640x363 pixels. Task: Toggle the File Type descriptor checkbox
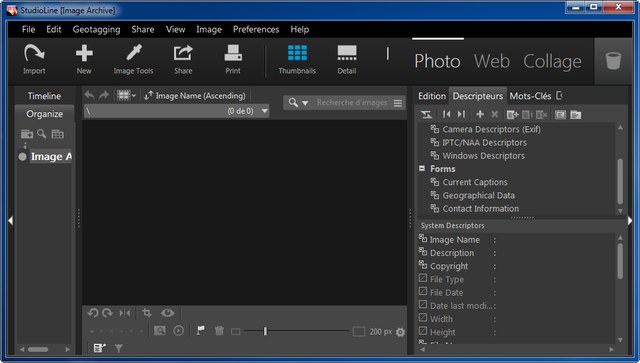pyautogui.click(x=423, y=278)
